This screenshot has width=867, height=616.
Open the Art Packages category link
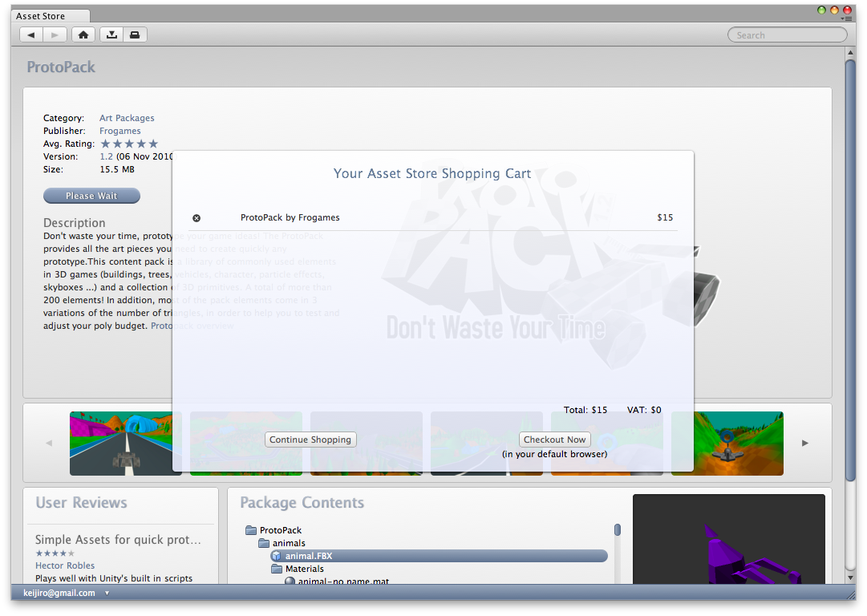click(x=127, y=118)
